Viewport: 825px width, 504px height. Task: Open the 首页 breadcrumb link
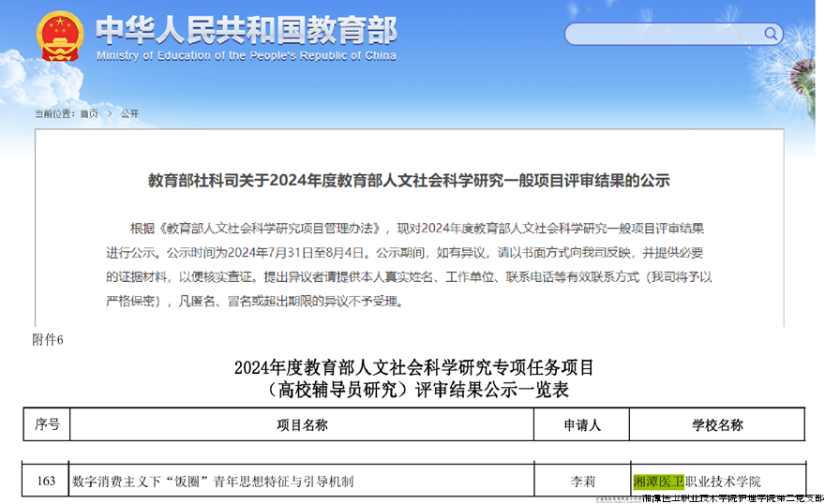pyautogui.click(x=88, y=114)
